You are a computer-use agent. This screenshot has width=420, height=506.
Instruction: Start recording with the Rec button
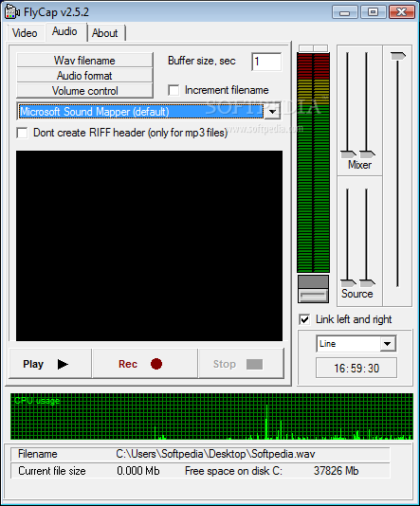pos(145,364)
